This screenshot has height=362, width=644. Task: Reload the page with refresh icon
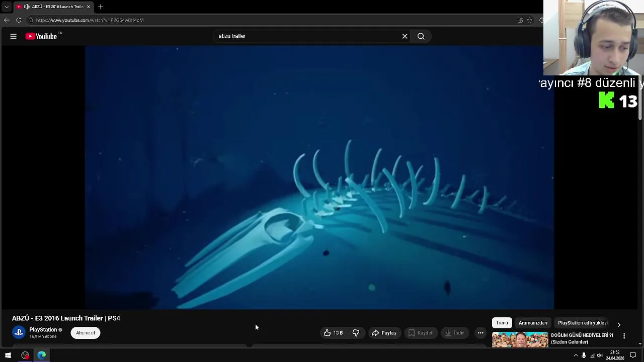19,20
